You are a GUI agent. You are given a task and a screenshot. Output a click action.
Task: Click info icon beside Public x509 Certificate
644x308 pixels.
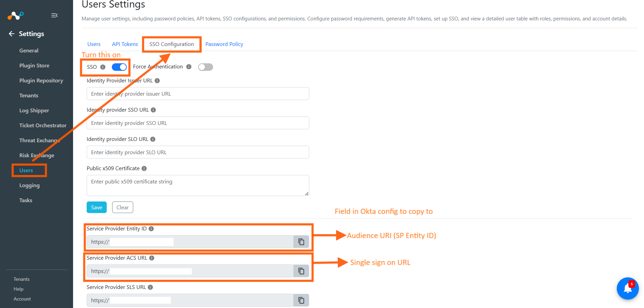pyautogui.click(x=144, y=168)
